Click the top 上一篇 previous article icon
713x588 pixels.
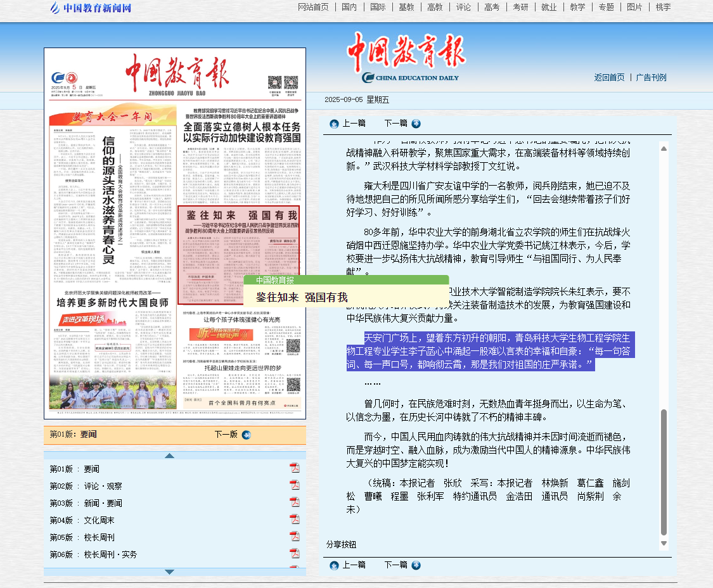(334, 124)
